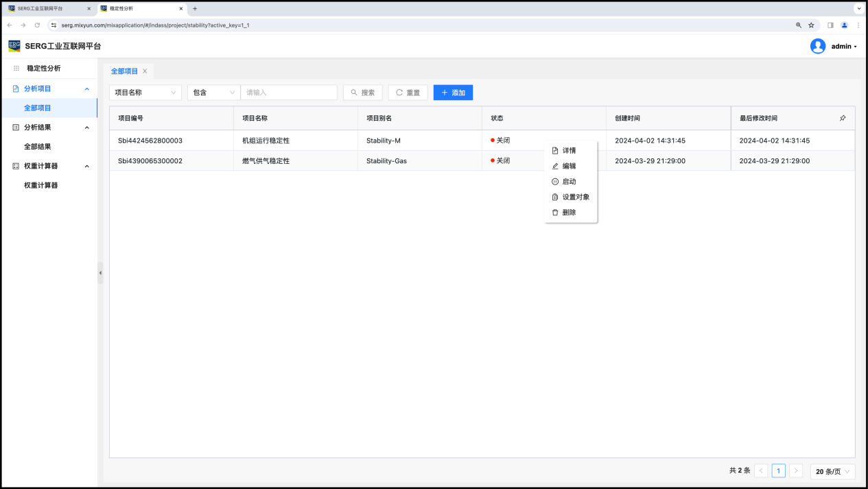Click the 重置 reset button
The image size is (868, 489).
point(408,93)
